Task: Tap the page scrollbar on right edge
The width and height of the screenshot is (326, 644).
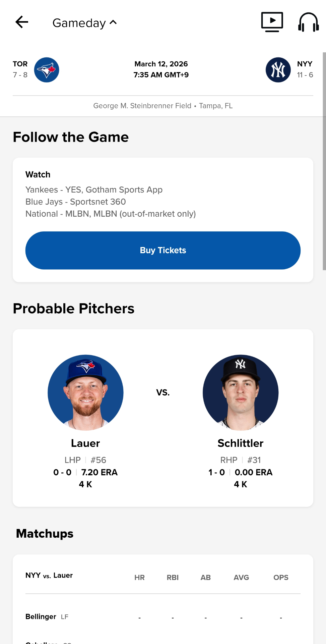Action: pos(324,161)
